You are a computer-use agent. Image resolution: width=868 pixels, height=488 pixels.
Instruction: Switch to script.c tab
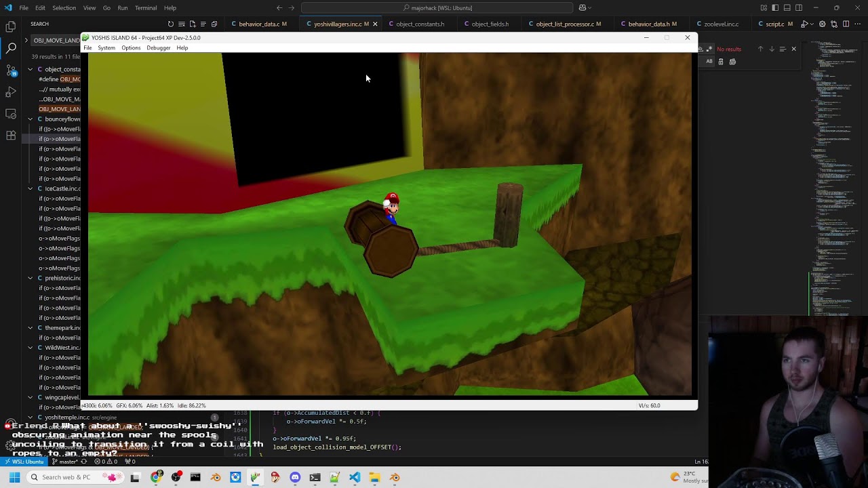tap(775, 24)
